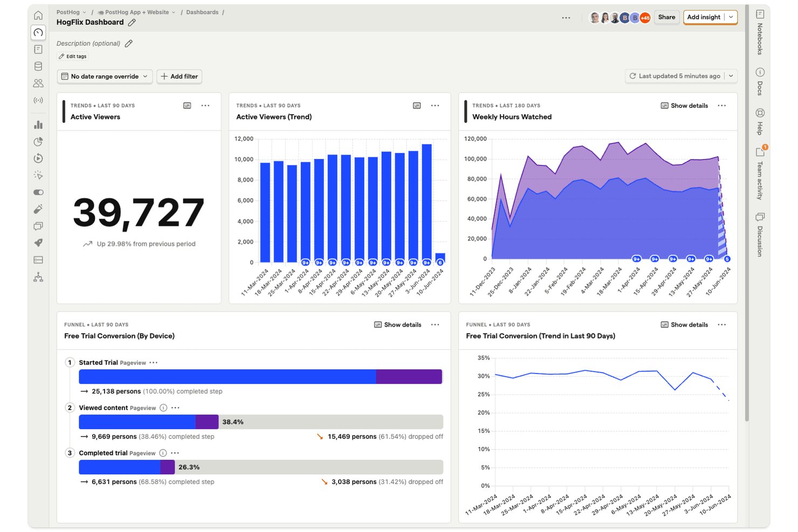Open Viewed content step options menu
The height and width of the screenshot is (532, 798).
coord(175,408)
